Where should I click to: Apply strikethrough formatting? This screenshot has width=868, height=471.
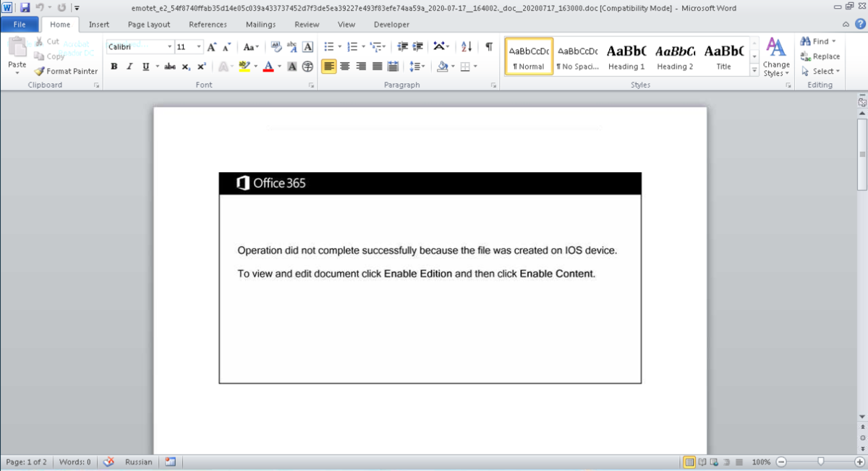pyautogui.click(x=170, y=67)
